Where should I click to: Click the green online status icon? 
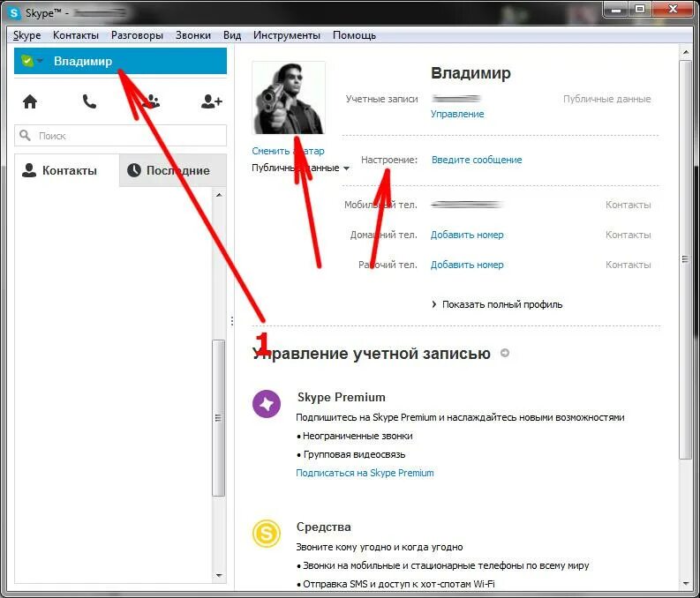pyautogui.click(x=26, y=61)
